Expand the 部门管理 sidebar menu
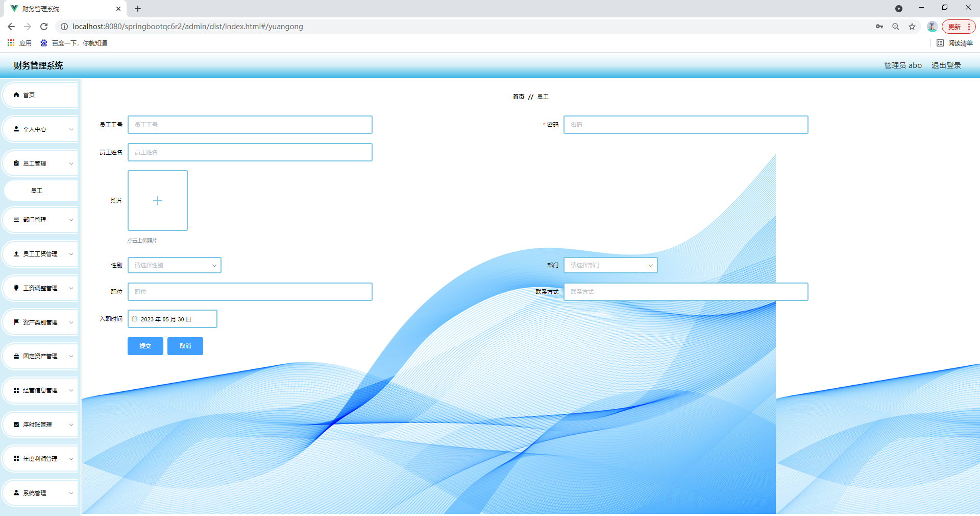 pyautogui.click(x=41, y=220)
